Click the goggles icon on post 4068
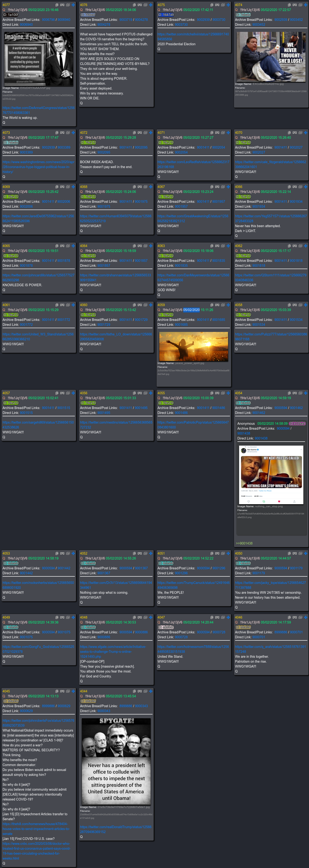 click(140, 187)
